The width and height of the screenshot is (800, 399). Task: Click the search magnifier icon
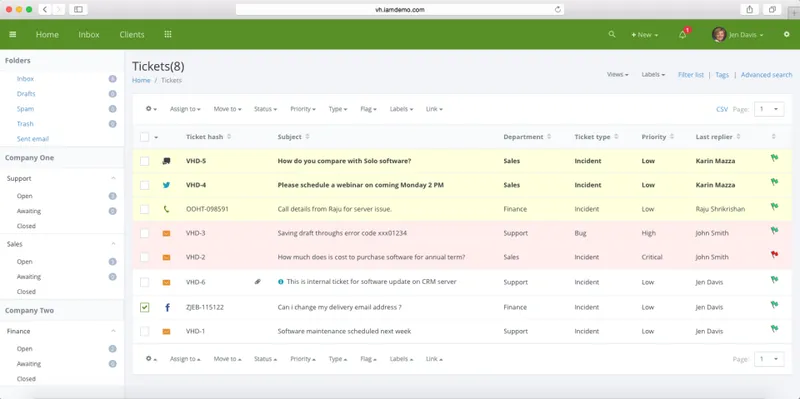click(x=612, y=34)
